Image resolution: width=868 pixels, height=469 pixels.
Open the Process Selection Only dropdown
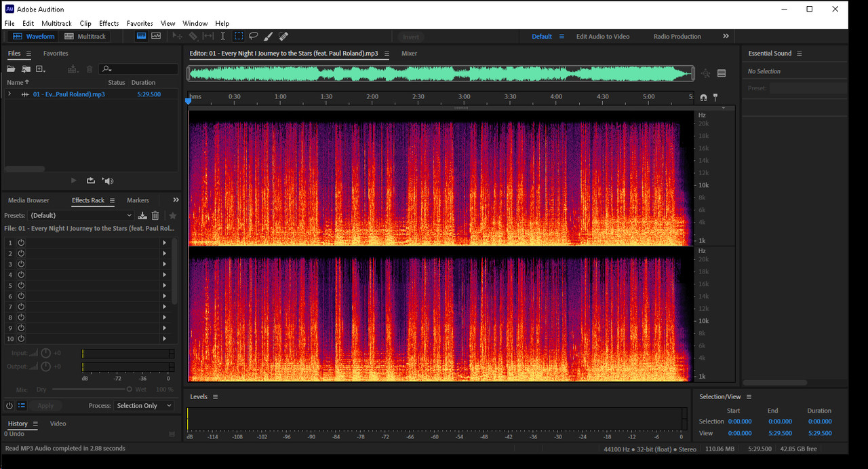click(x=144, y=406)
